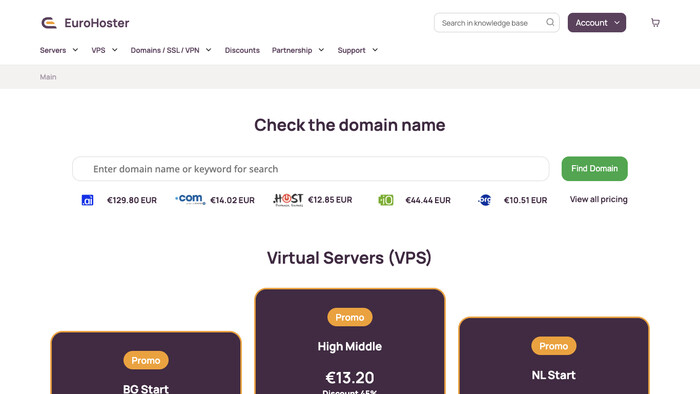The height and width of the screenshot is (394, 700).
Task: Click the €12.85 EUR price
Action: [330, 200]
